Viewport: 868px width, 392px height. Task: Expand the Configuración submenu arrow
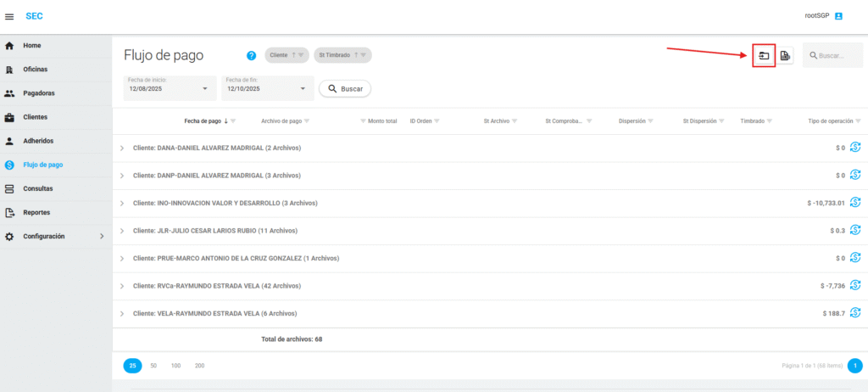102,236
